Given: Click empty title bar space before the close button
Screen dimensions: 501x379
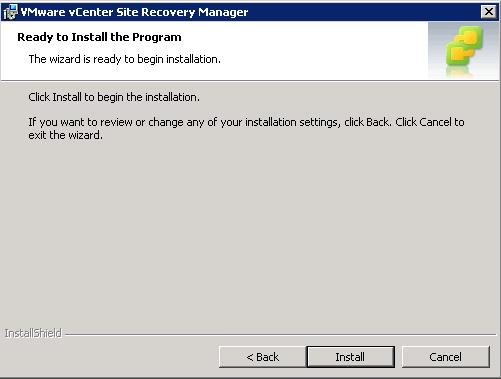Looking at the screenshot, I should coord(363,12).
